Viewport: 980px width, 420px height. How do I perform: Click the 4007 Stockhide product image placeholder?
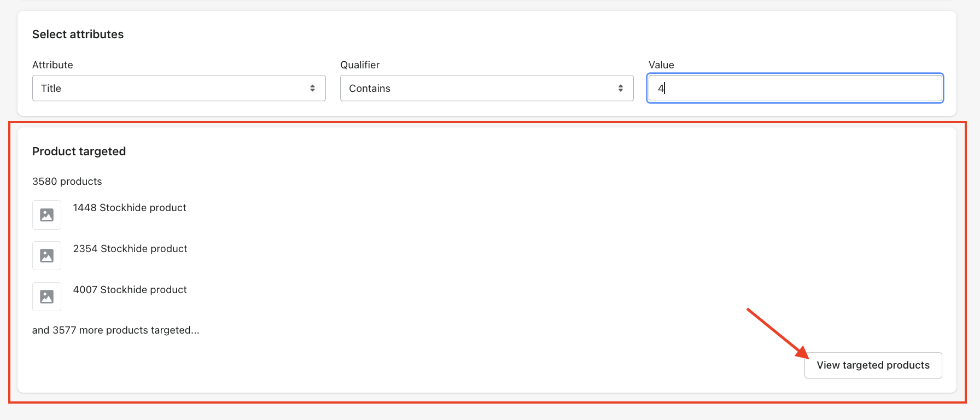[46, 297]
